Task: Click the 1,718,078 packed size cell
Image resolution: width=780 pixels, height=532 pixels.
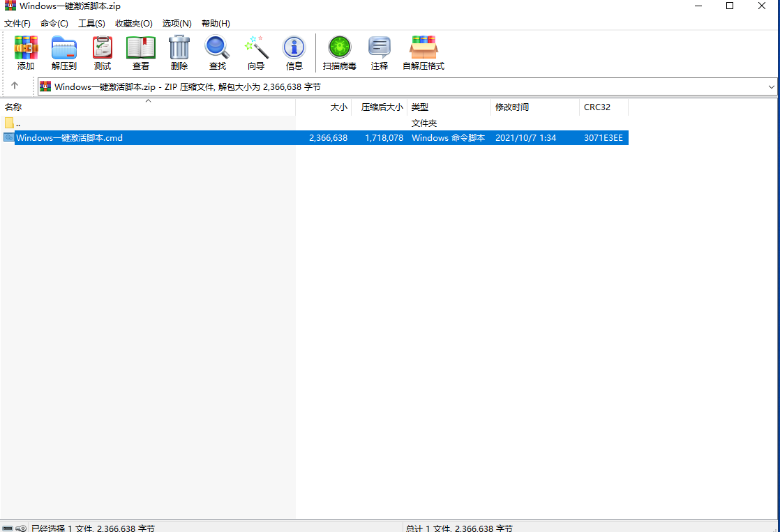Action: click(x=384, y=138)
